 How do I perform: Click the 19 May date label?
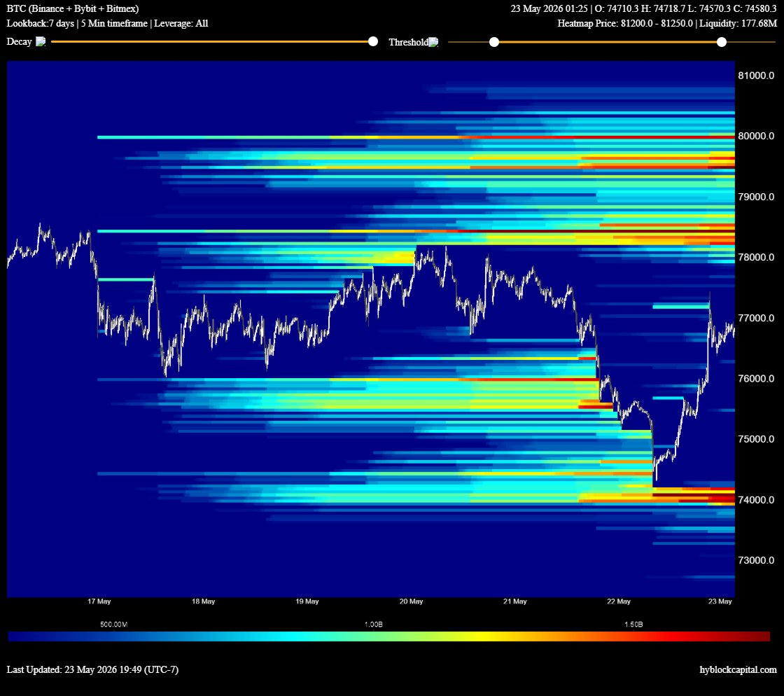pos(307,601)
